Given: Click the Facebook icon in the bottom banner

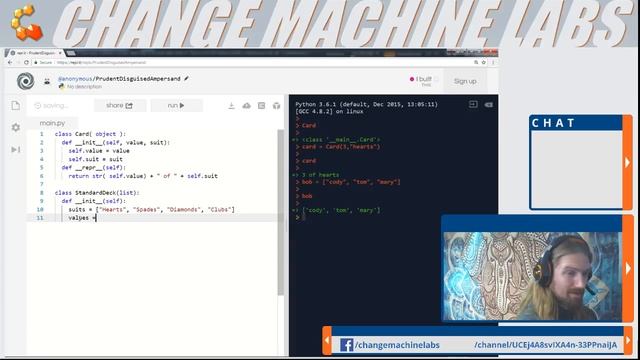Looking at the screenshot, I should click(x=347, y=345).
